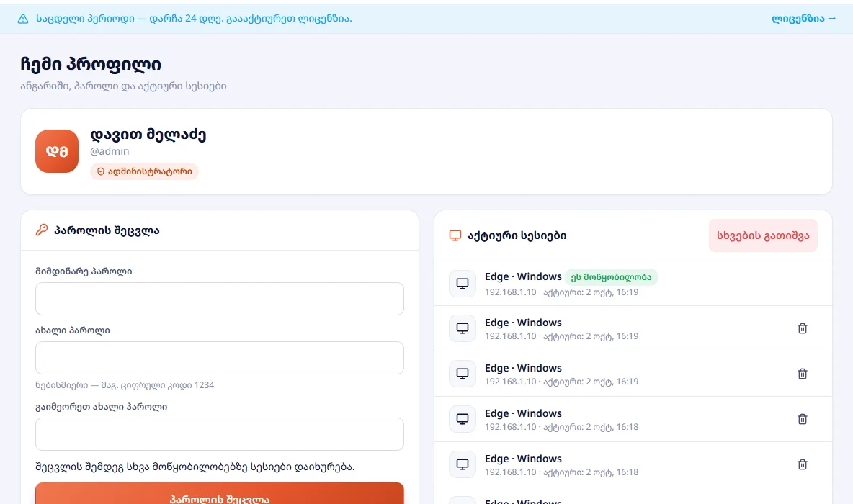This screenshot has height=504, width=853.
Task: Open the 'ლიცენზია →' link
Action: (803, 19)
